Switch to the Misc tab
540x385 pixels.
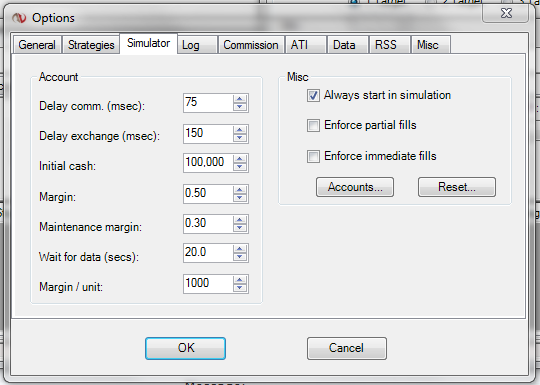pyautogui.click(x=430, y=45)
